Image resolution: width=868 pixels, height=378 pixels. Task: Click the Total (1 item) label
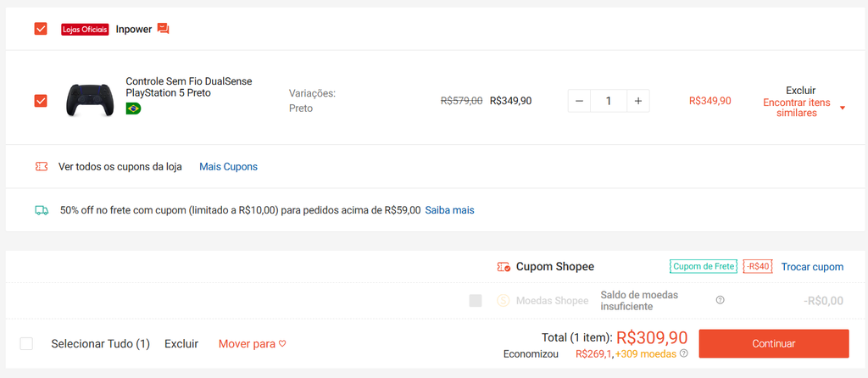pos(576,337)
